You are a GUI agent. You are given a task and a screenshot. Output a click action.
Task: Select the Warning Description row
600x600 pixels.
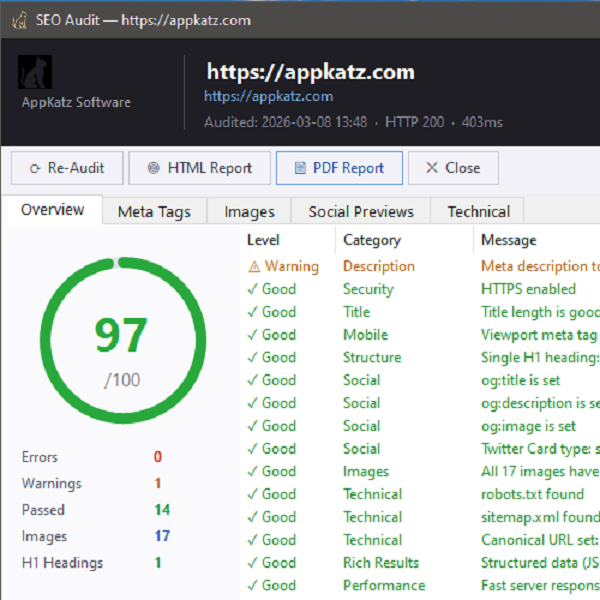coord(421,266)
